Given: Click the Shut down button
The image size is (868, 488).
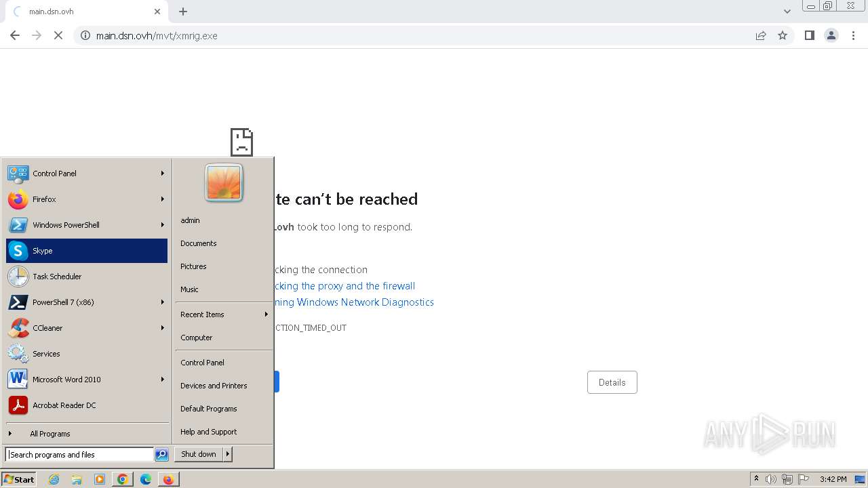Looking at the screenshot, I should click(199, 454).
